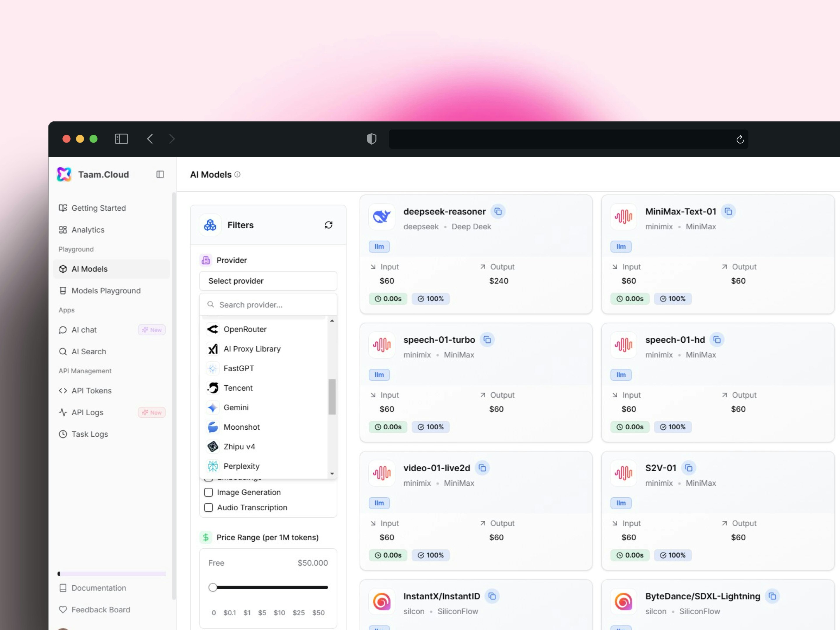Copy the MiniMax-Text-01 model name

(x=728, y=211)
